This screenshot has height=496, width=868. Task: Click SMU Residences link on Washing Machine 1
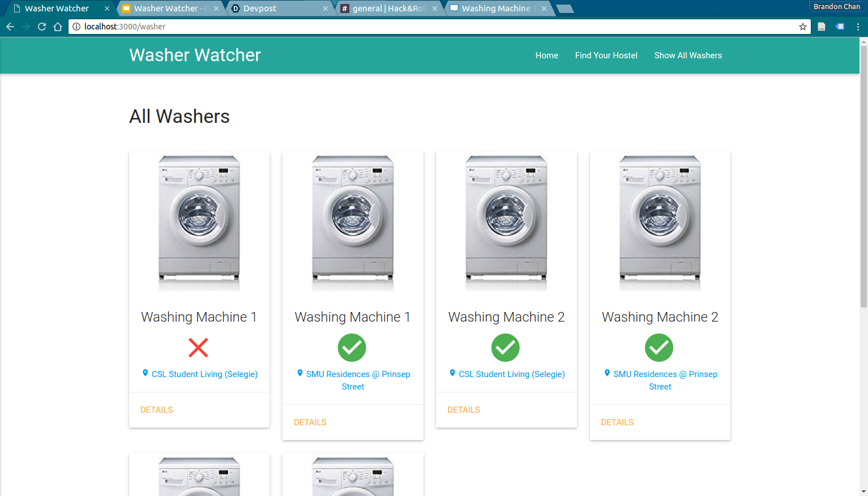point(358,380)
